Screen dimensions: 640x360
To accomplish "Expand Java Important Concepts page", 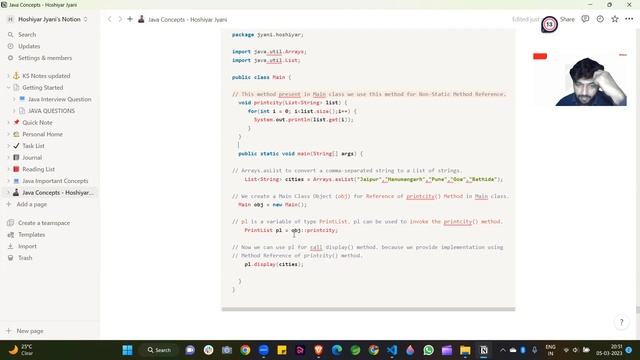I will (8, 181).
